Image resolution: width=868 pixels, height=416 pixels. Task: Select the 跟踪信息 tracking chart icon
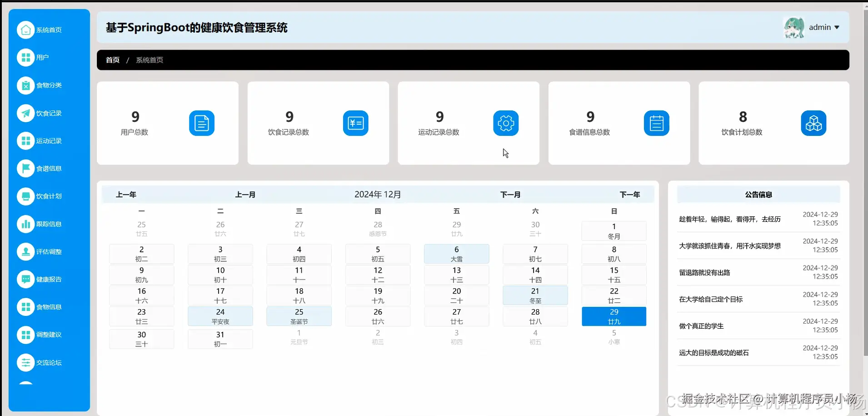coord(25,224)
